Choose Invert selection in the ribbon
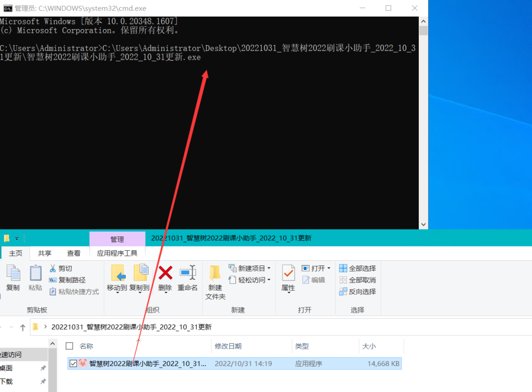The image size is (532, 392). pos(357,292)
